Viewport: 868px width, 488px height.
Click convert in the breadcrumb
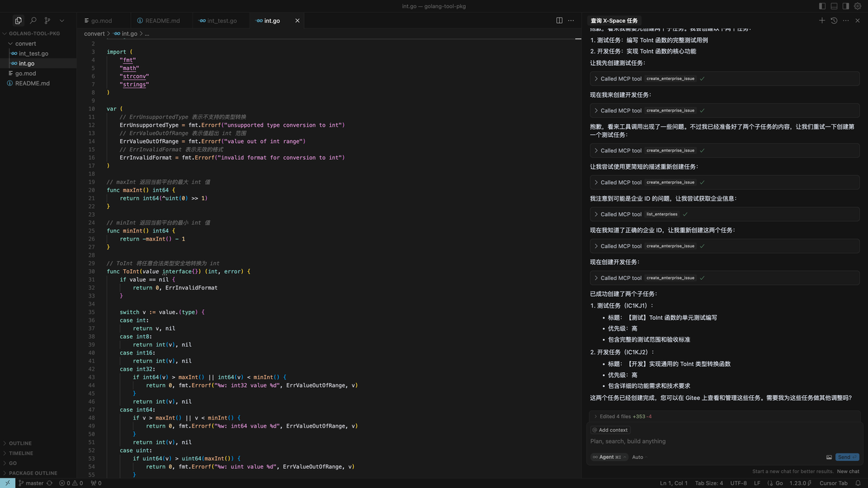point(94,33)
